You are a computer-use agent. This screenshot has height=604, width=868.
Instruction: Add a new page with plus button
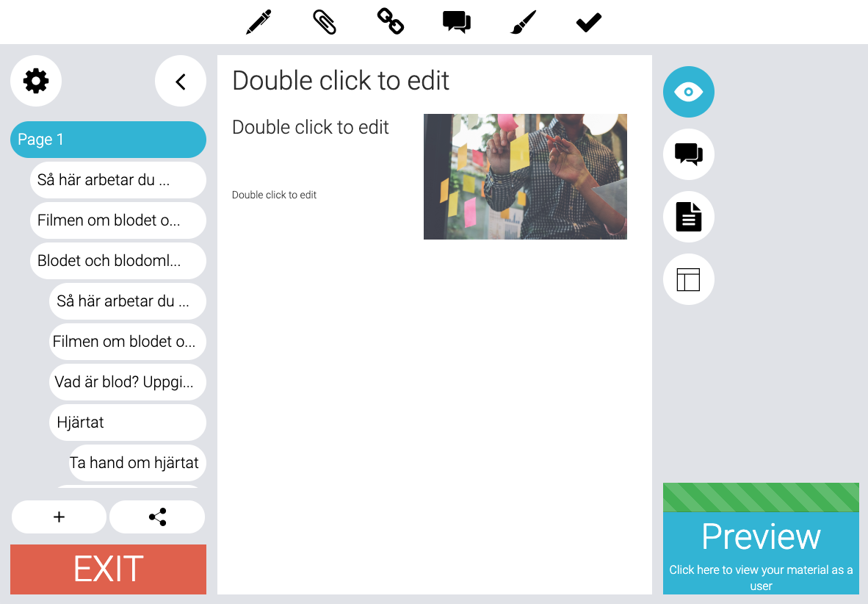[59, 517]
